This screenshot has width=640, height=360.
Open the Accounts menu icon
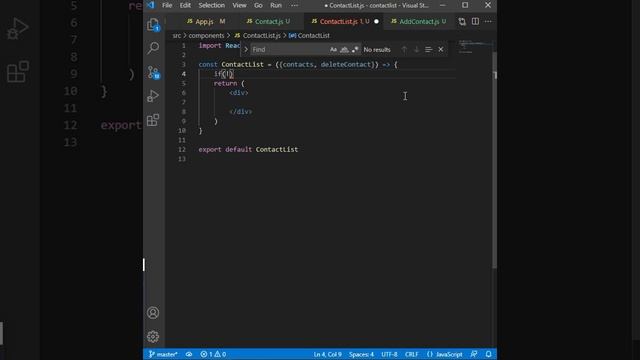[x=153, y=313]
